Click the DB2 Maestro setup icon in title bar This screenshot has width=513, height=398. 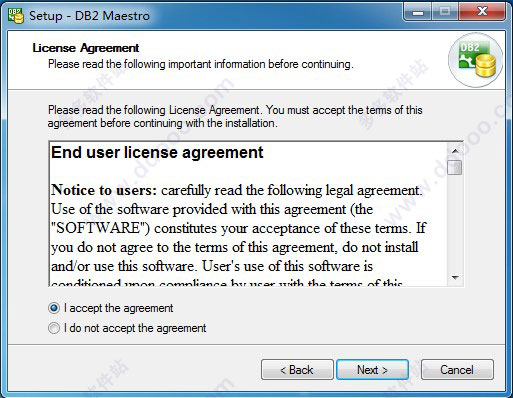click(16, 16)
